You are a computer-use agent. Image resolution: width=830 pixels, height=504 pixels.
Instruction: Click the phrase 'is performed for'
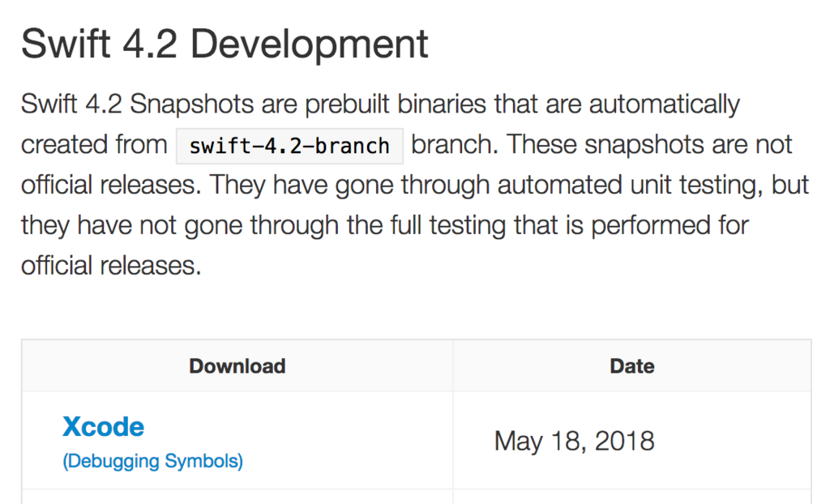point(657,225)
